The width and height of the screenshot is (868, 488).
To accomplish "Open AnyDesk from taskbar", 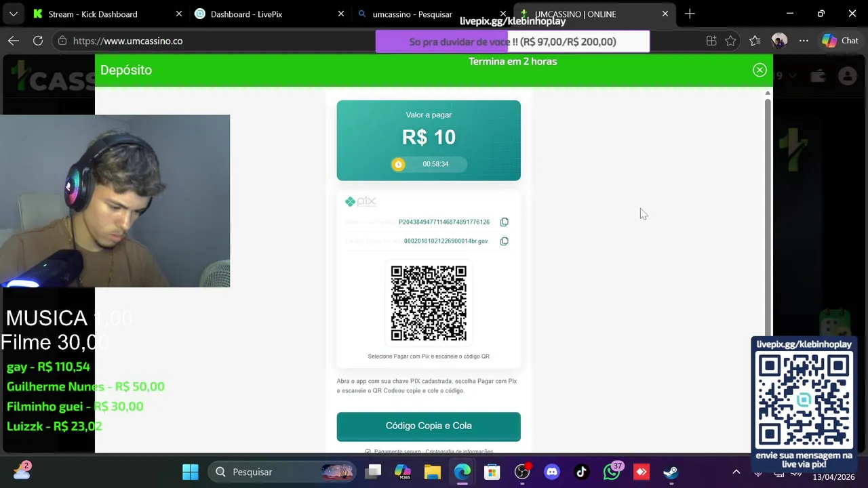I will click(x=642, y=472).
